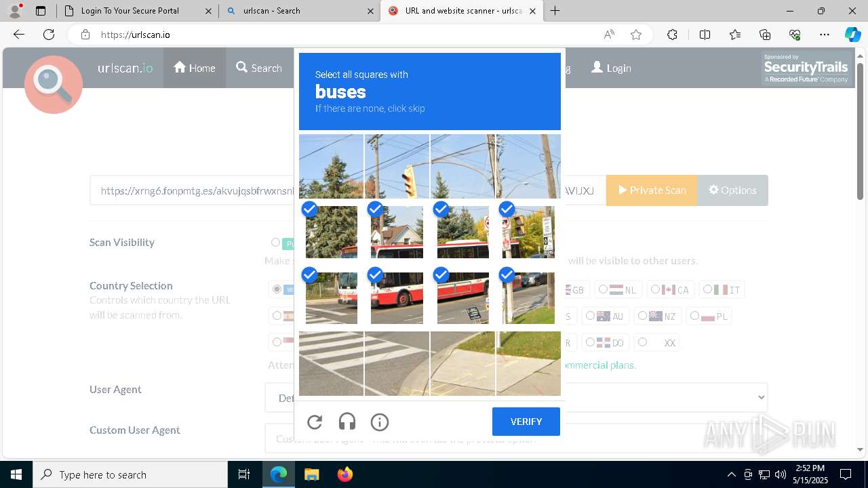
Task: Select the DO country radio button
Action: (590, 342)
